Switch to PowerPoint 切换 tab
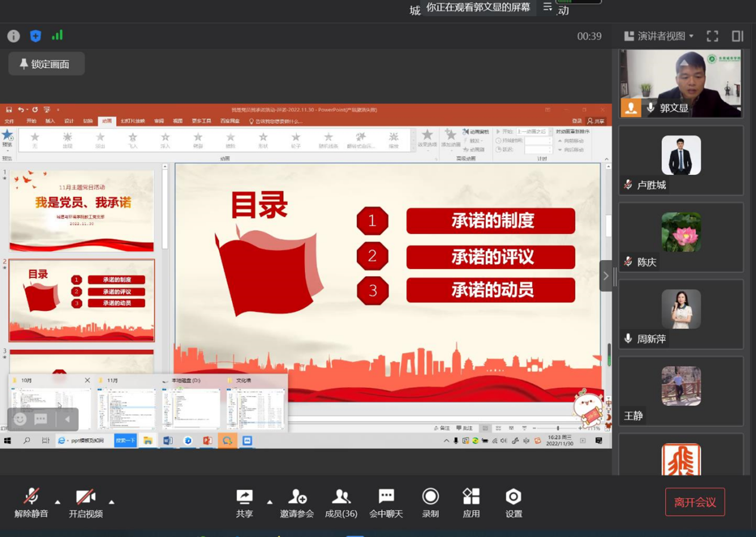This screenshot has height=537, width=756. click(x=88, y=121)
